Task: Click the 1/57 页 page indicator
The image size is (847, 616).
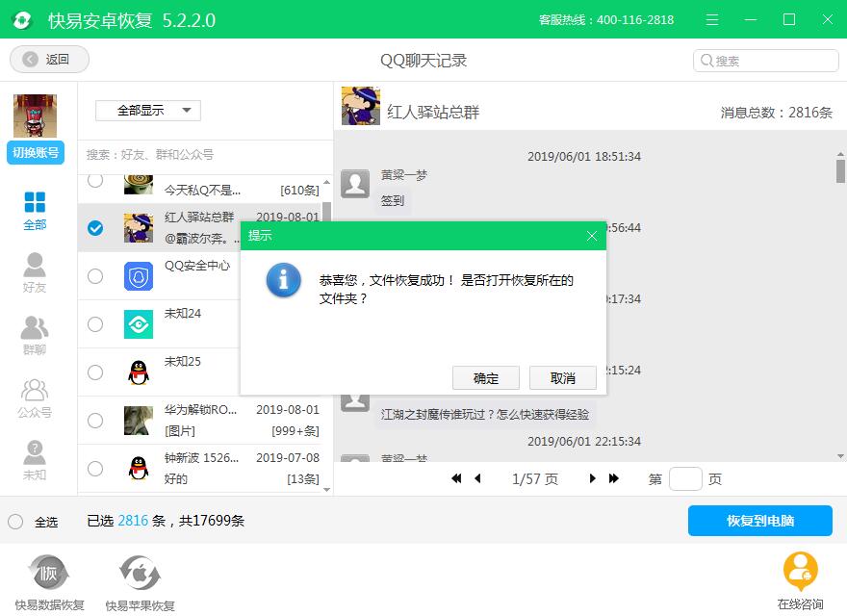Action: (x=535, y=478)
